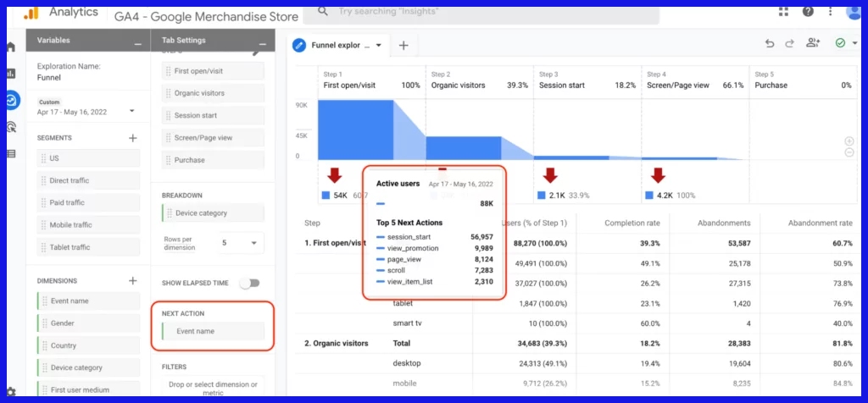Add a new segment with plus
868x403 pixels.
[133, 138]
